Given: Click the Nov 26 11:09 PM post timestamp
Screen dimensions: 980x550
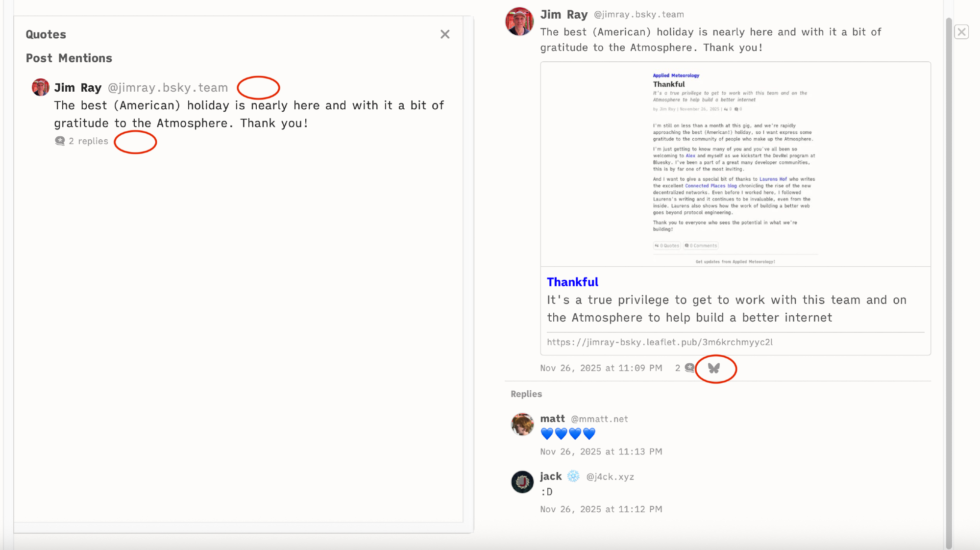Looking at the screenshot, I should click(x=601, y=368).
